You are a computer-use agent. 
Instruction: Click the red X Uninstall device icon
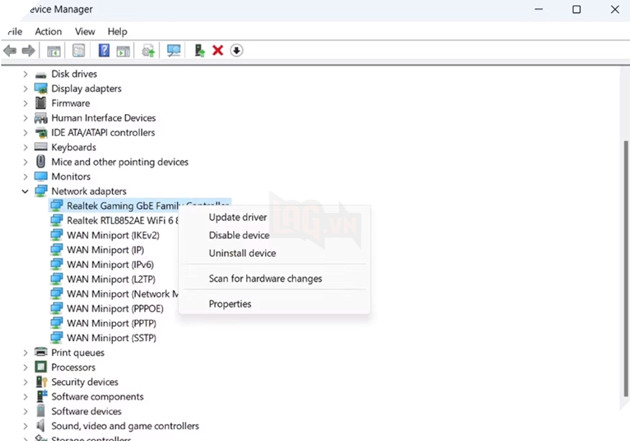[x=218, y=51]
